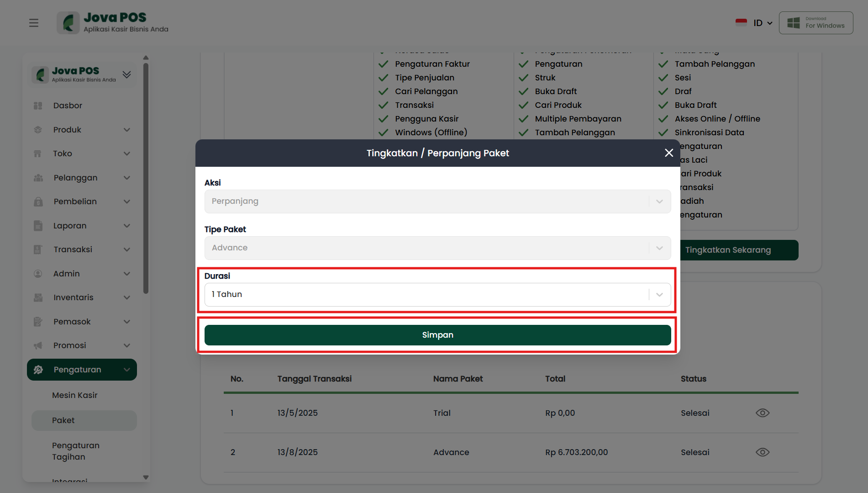This screenshot has width=868, height=493.
Task: Close the Tingkatkan / Perpanjang Paket dialog
Action: [x=669, y=153]
